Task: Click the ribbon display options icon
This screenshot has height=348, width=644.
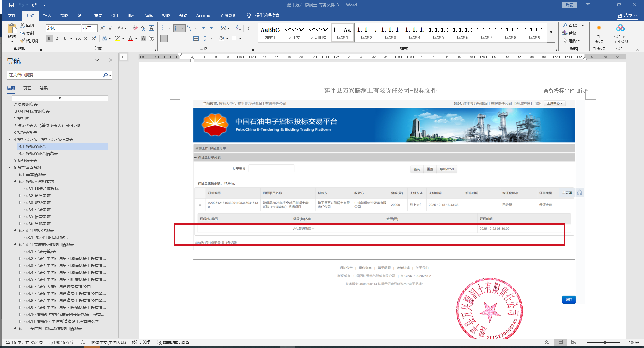Action: pos(588,5)
